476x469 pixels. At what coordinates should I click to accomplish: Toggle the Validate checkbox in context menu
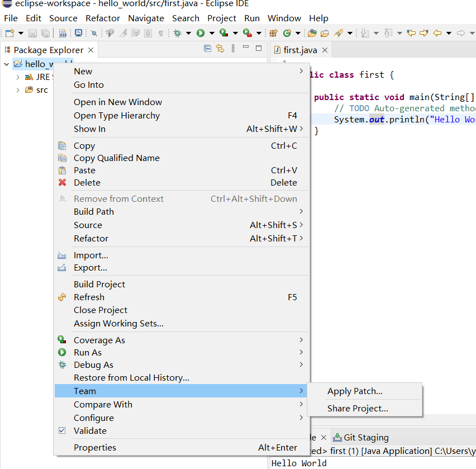click(62, 430)
